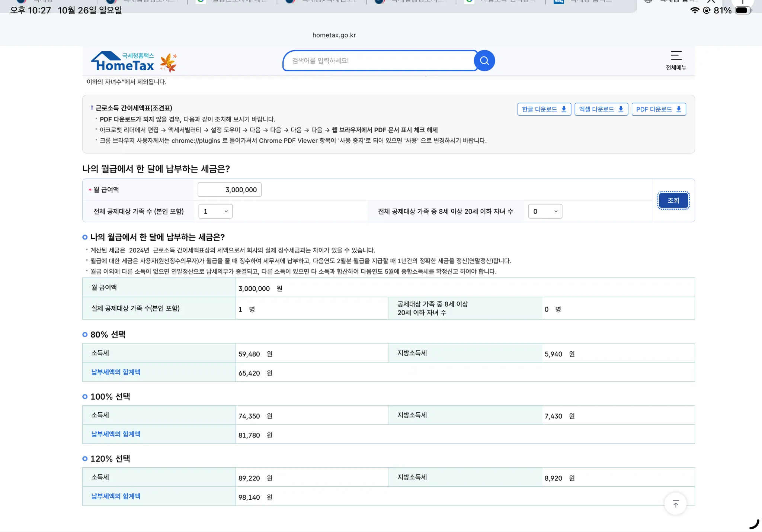Tap the hometax.go.kr address bar
This screenshot has height=532, width=762.
(x=334, y=35)
